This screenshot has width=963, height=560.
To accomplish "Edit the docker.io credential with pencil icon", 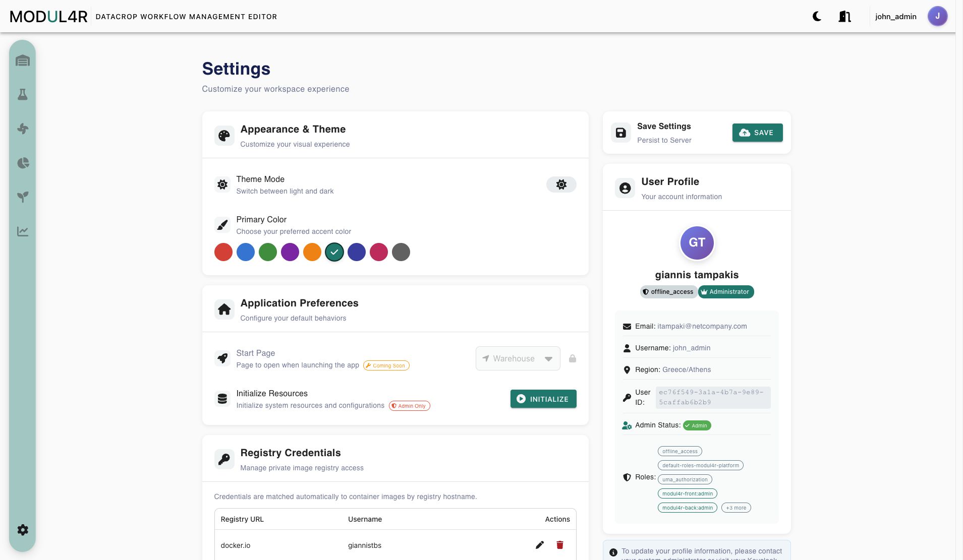I will [540, 545].
